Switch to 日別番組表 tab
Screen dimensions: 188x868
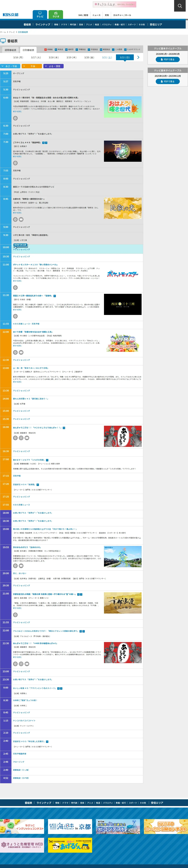[28, 50]
